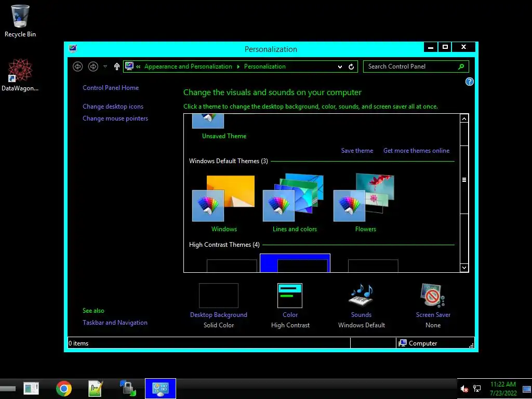The height and width of the screenshot is (399, 532).
Task: Open the Color High Contrast settings icon
Action: [290, 296]
